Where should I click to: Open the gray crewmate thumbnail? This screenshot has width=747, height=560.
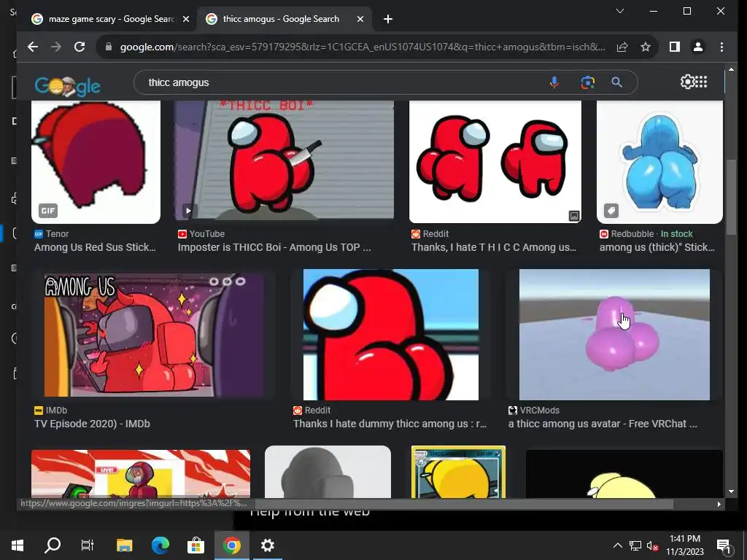tap(328, 472)
